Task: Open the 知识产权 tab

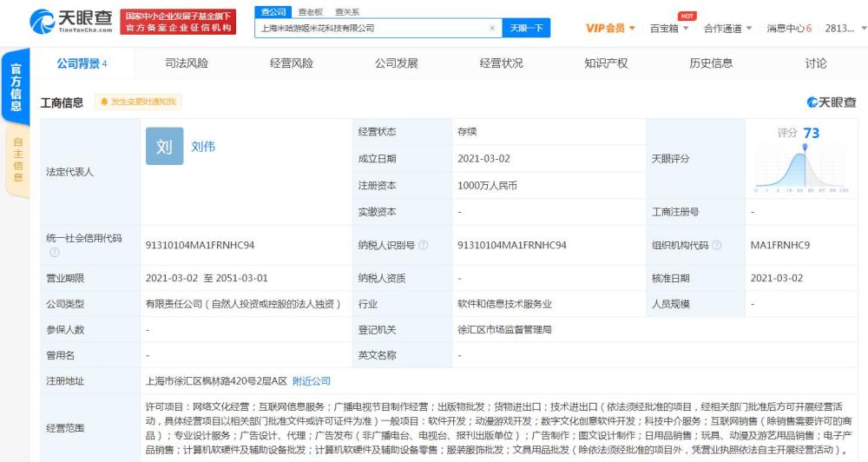Action: 606,63
